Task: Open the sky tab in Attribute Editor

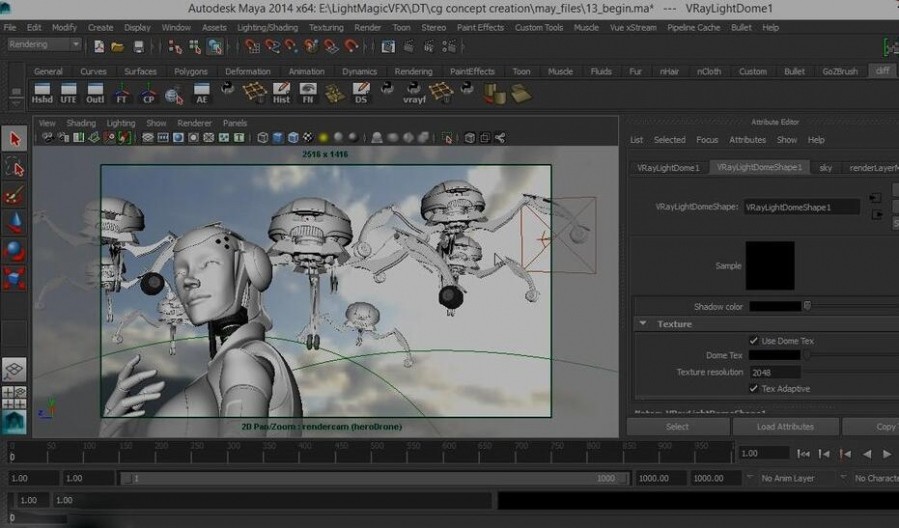Action: (826, 168)
